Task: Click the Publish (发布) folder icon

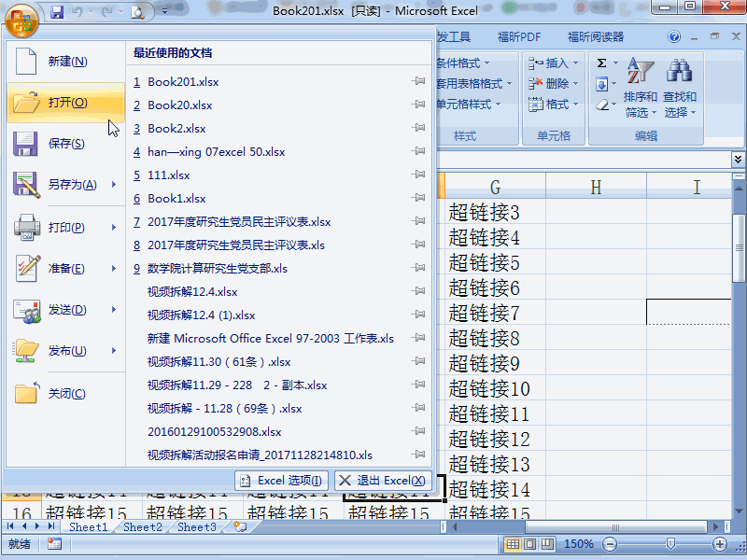Action: (26, 351)
